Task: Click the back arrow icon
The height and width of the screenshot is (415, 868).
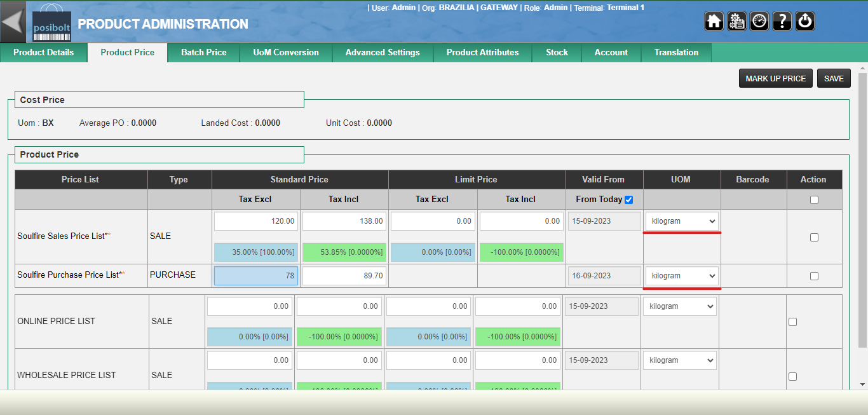Action: [x=12, y=22]
